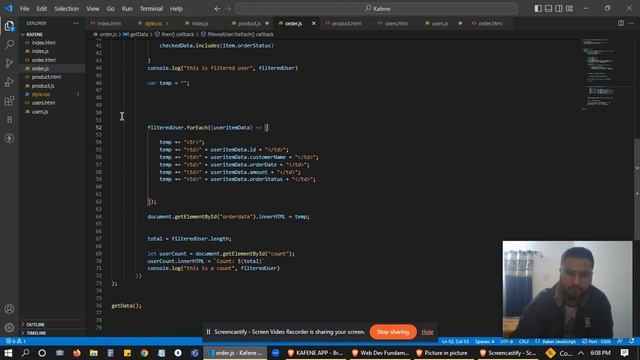The image size is (640, 360).
Task: Open index.html in the explorer
Action: point(43,42)
